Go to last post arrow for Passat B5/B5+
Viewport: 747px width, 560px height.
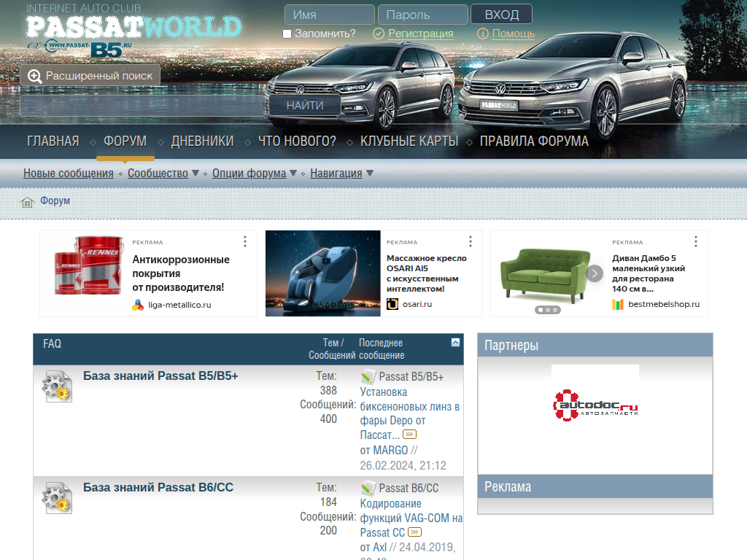click(x=409, y=435)
